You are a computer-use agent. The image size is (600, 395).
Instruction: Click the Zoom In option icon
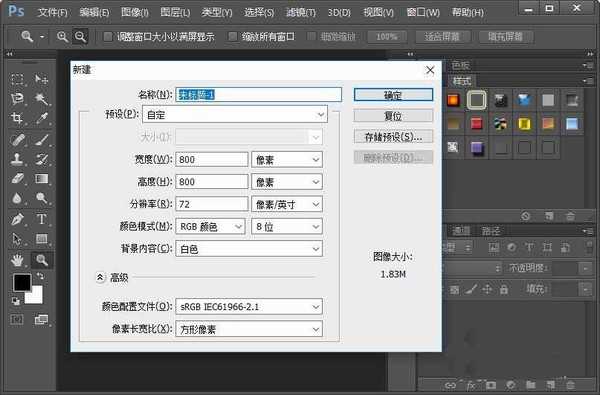[62, 37]
